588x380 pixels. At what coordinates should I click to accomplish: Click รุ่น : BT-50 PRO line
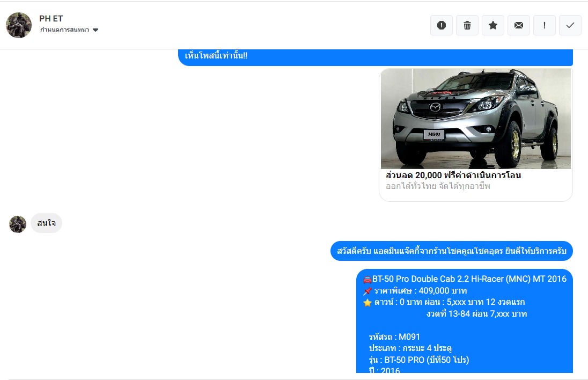(x=419, y=360)
